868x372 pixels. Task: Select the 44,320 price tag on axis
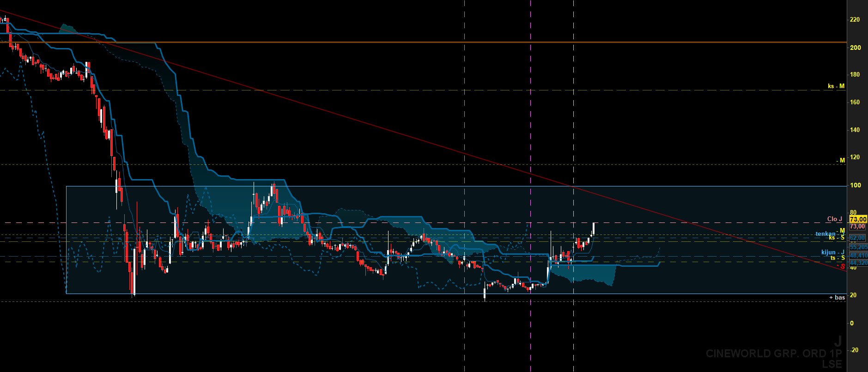[859, 263]
